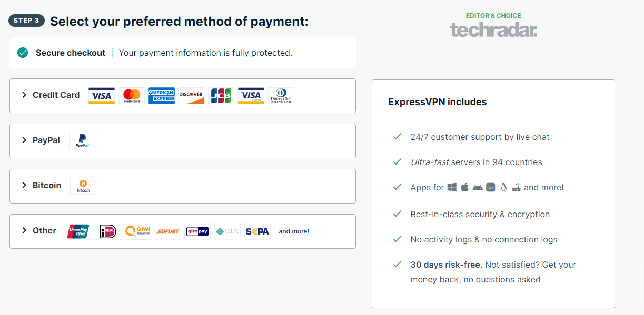Click the PayPal logo icon
The image size is (644, 315).
[82, 141]
